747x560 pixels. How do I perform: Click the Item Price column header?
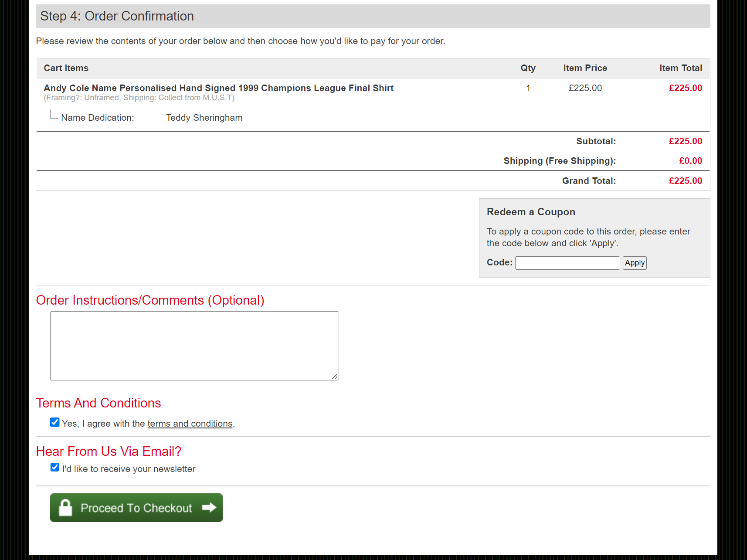pyautogui.click(x=585, y=68)
